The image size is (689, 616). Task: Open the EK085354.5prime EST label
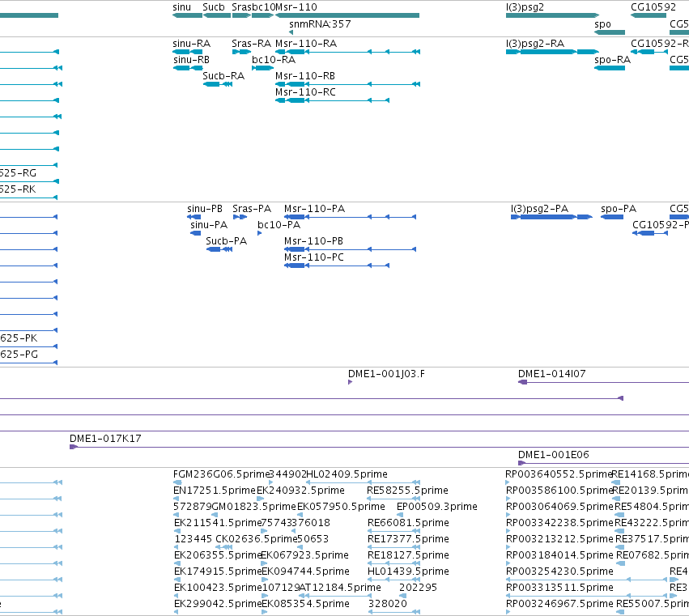pos(305,604)
